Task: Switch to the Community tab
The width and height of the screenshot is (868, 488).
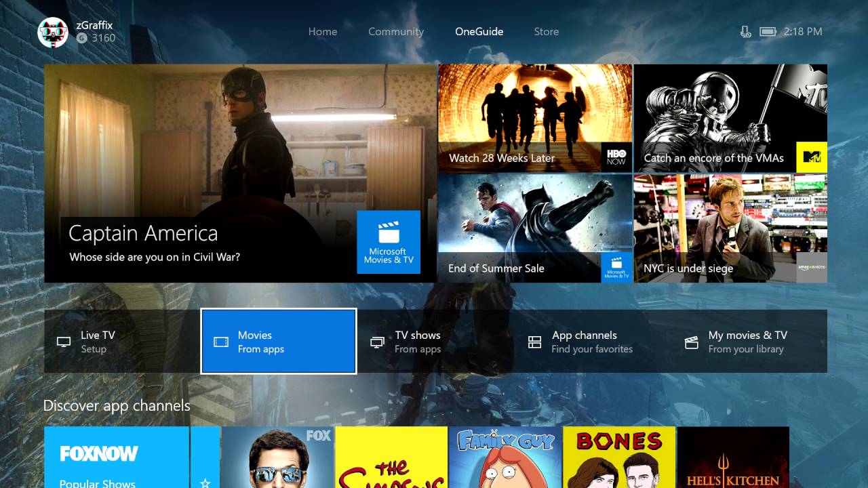Action: pos(396,31)
